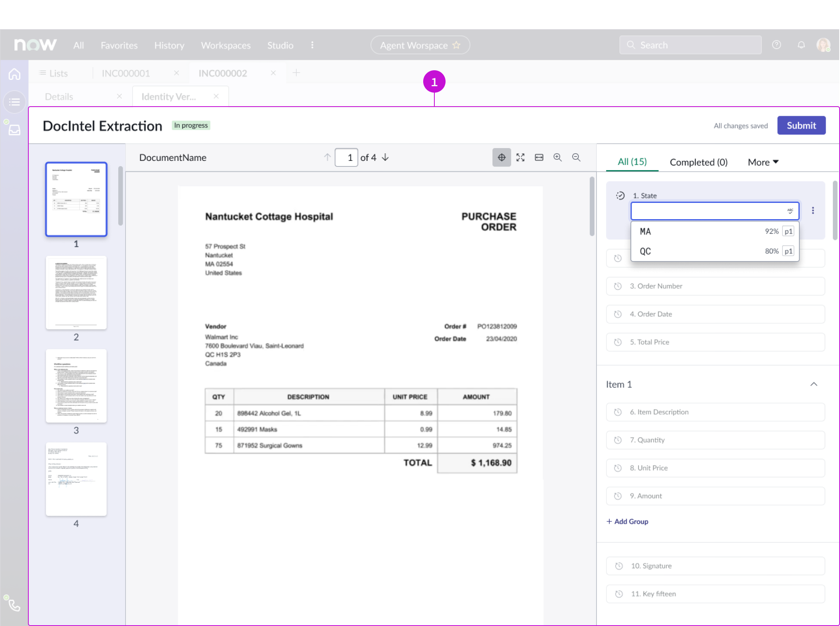Click the fit-to-width icon
This screenshot has height=626, width=840.
pyautogui.click(x=539, y=157)
